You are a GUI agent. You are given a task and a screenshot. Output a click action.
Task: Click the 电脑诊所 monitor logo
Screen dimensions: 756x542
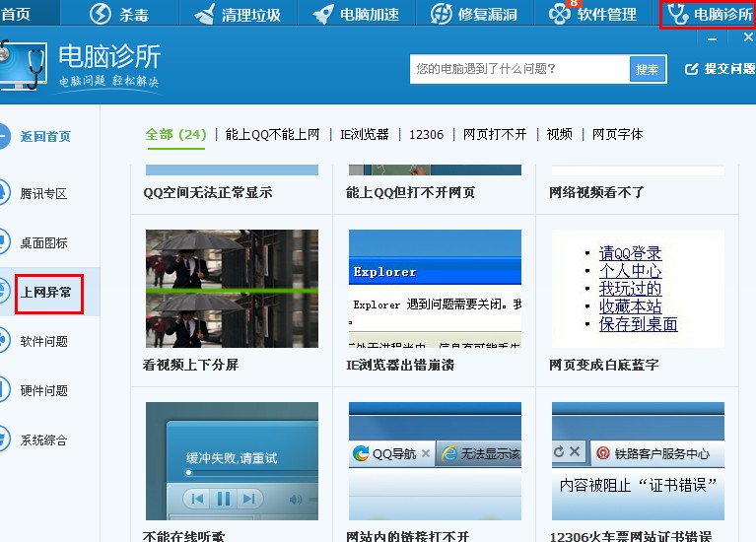[23, 67]
